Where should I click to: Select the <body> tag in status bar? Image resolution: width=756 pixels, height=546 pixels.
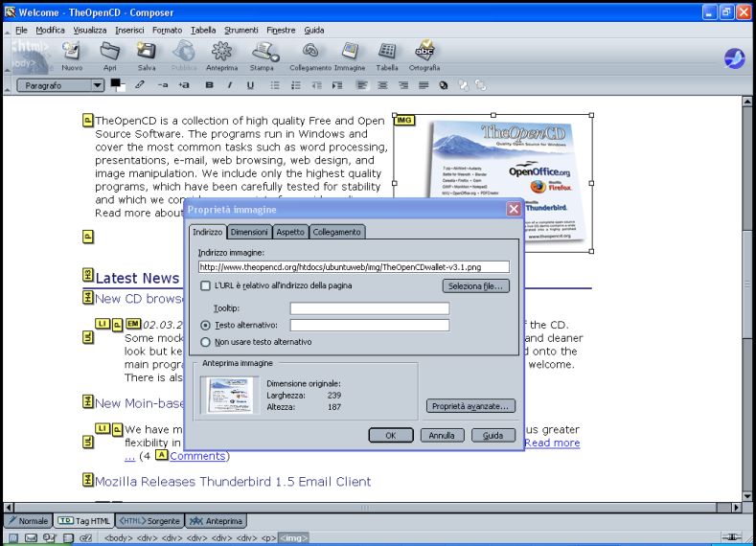tap(118, 537)
